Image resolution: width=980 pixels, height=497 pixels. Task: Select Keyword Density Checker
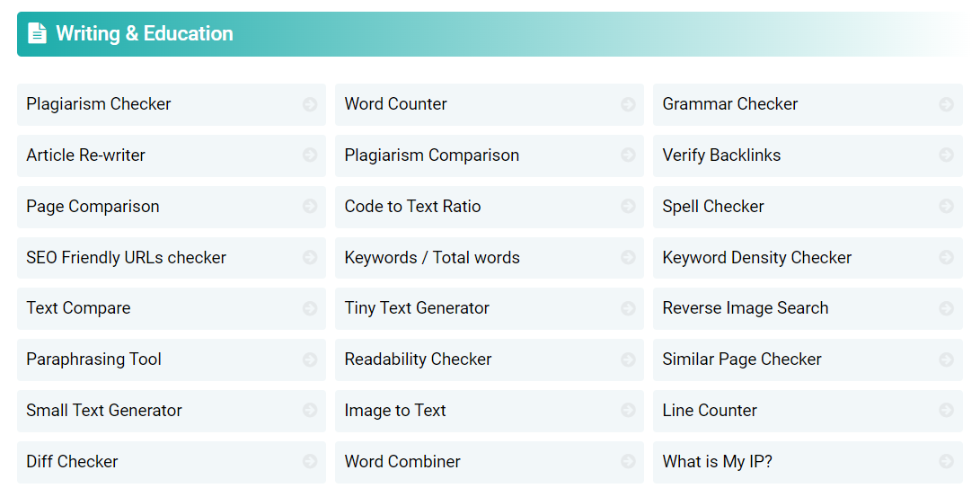click(808, 258)
